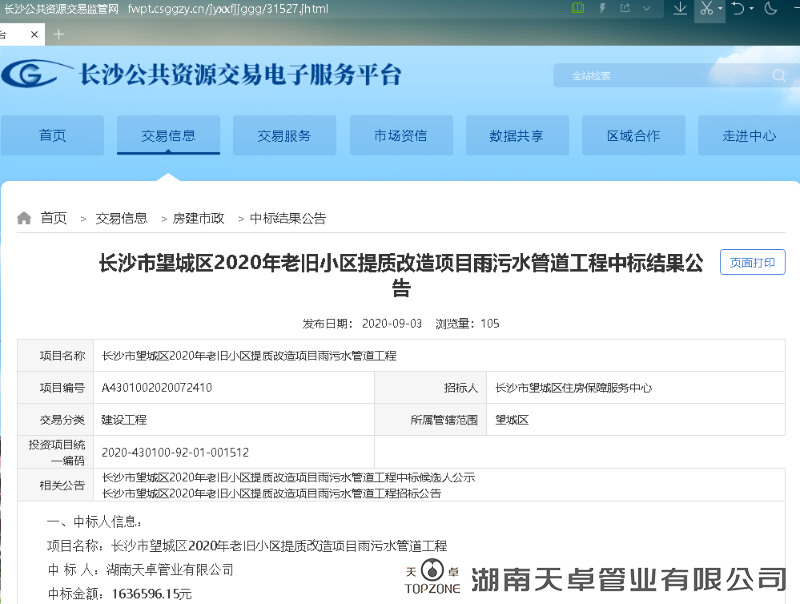The height and width of the screenshot is (604, 800).
Task: Launch the scissors screenshot tool
Action: [x=706, y=10]
